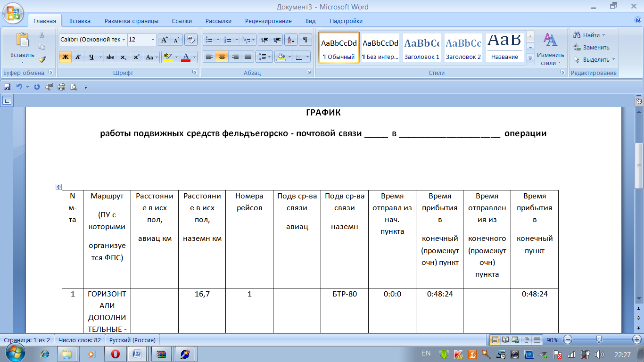The image size is (644, 362).
Task: Shrink font size with the smaller A button
Action: click(176, 40)
